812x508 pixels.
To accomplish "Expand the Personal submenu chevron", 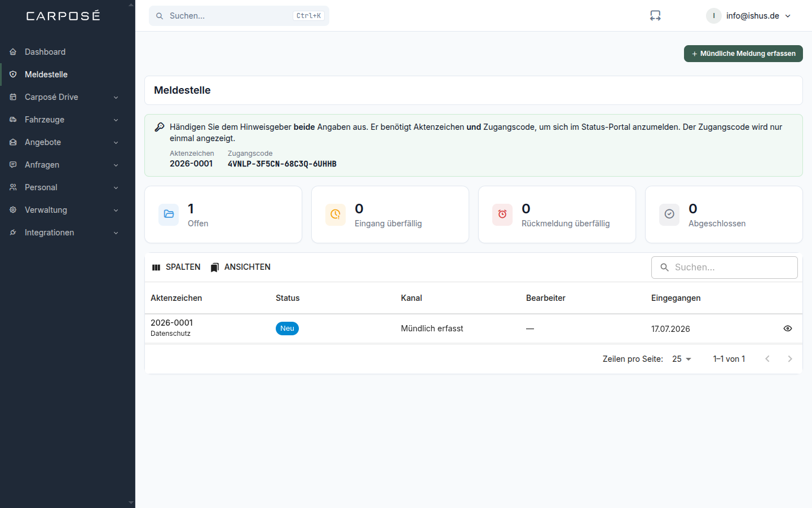I will pos(116,187).
